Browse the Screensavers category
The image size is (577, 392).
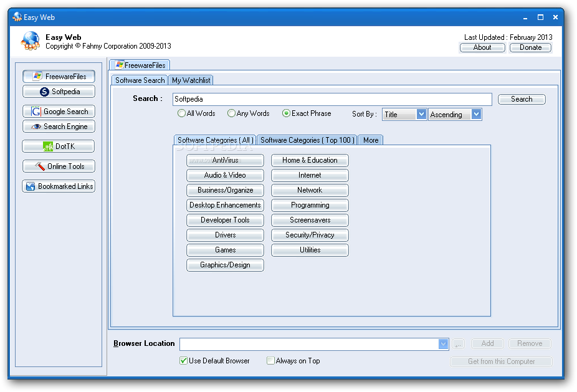310,220
